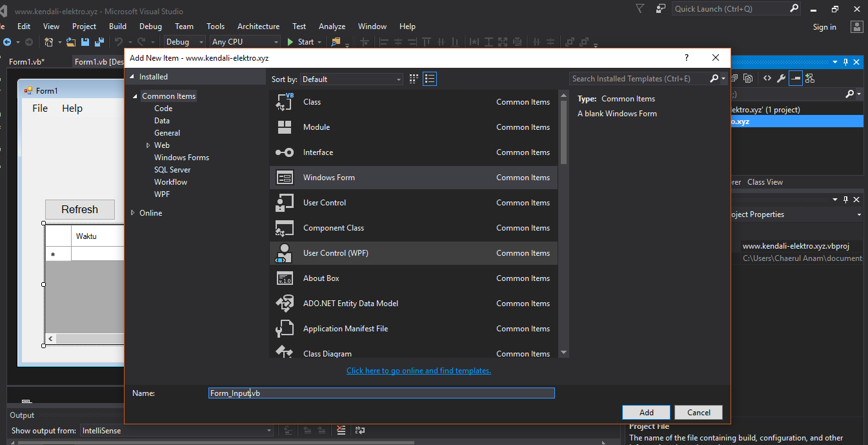Select Windows Forms in the category tree
The height and width of the screenshot is (445, 868).
pyautogui.click(x=181, y=158)
